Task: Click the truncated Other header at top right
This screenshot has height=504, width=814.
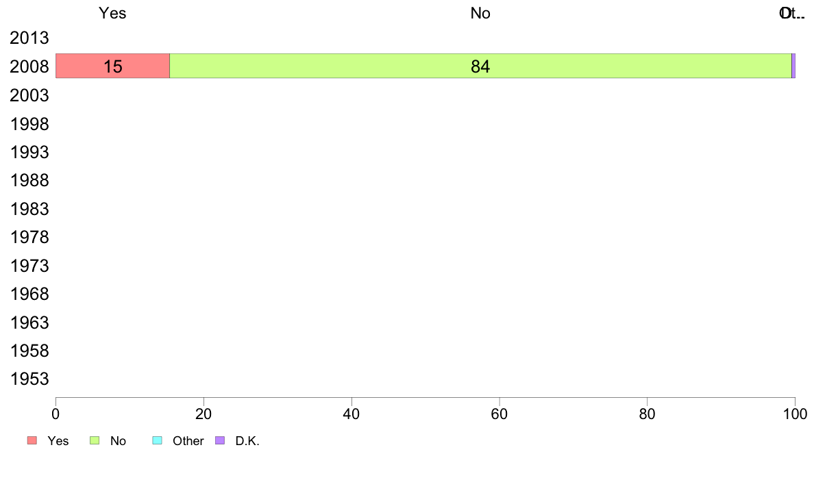Action: 792,13
